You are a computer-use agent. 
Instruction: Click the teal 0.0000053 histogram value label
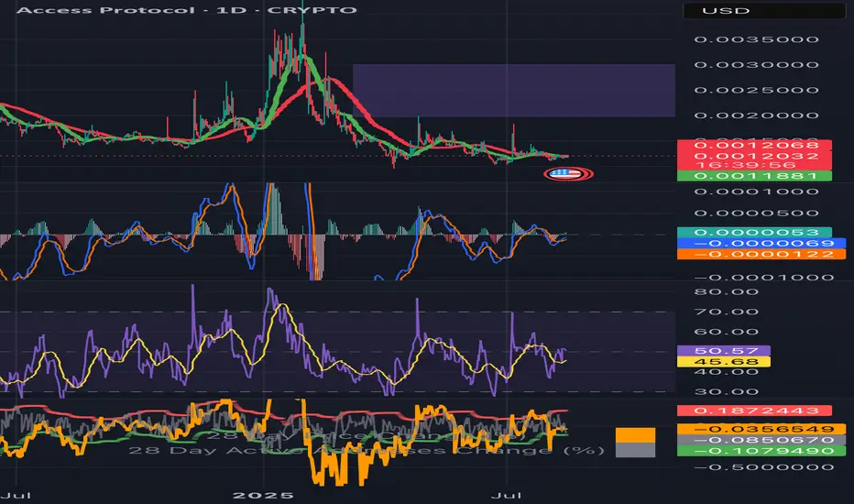(x=754, y=233)
